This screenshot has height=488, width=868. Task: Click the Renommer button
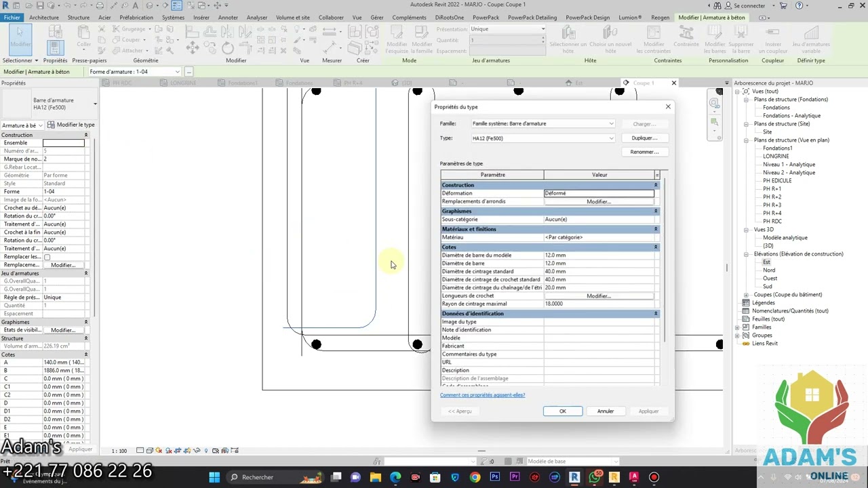644,152
